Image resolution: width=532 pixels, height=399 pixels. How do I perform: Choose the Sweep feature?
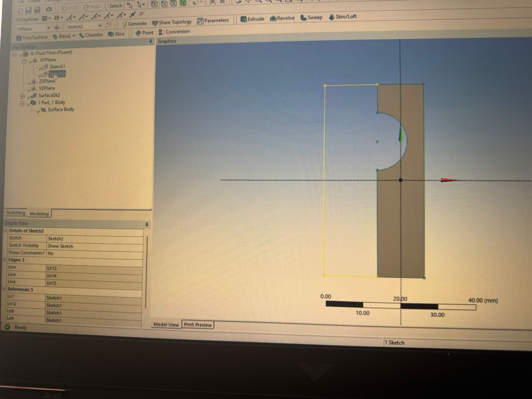pyautogui.click(x=311, y=18)
